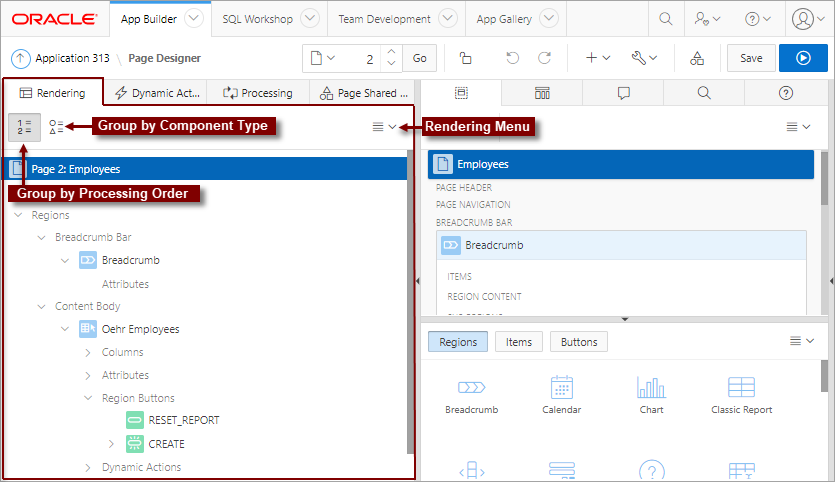Decrement the page number stepper down arrow

coord(391,64)
